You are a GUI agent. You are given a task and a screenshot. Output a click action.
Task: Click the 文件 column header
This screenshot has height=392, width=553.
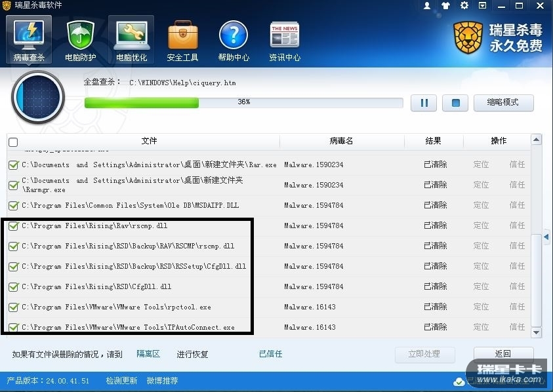149,141
